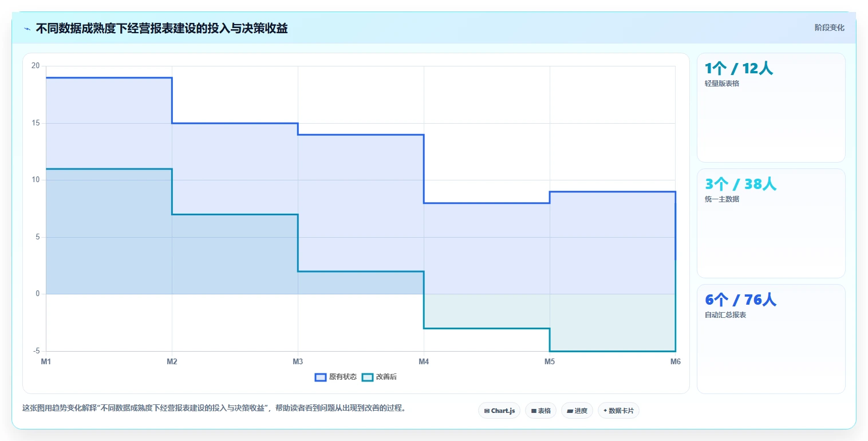
Task: Click the M1 x-axis label
Action: [46, 361]
